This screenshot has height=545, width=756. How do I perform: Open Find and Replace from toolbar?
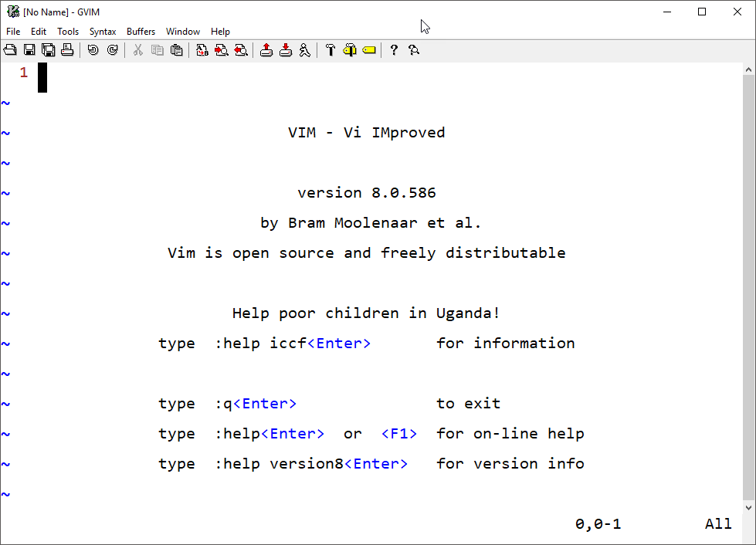[x=202, y=50]
